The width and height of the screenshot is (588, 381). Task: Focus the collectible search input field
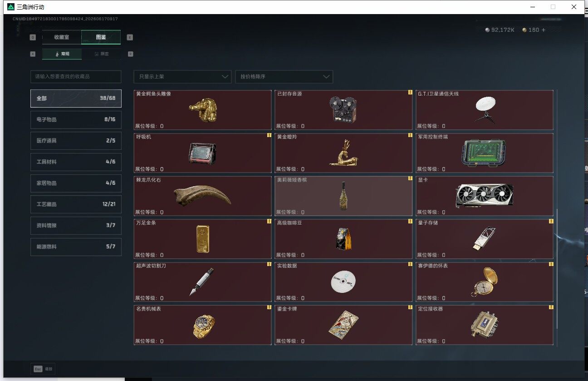pyautogui.click(x=76, y=77)
